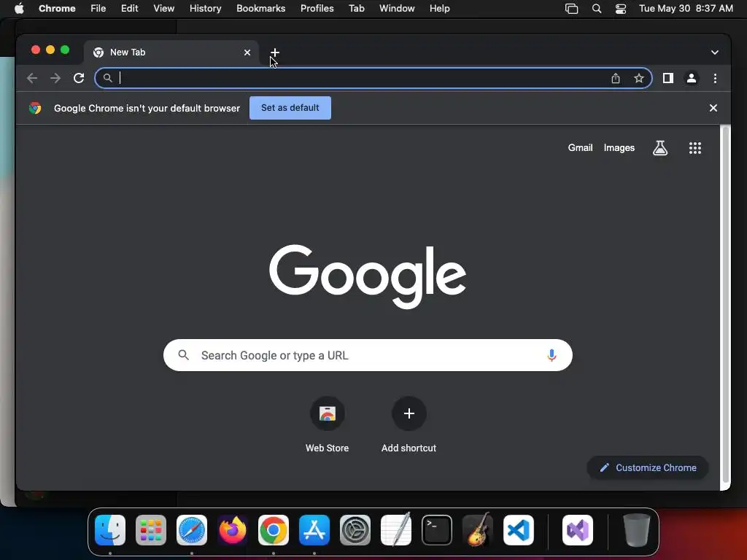Open a new tab with the plus icon

pos(275,52)
